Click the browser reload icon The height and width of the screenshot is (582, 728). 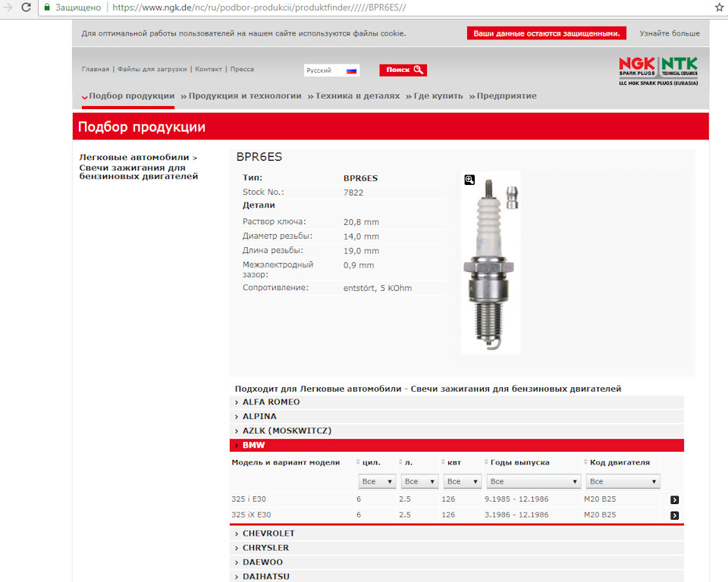click(x=27, y=8)
